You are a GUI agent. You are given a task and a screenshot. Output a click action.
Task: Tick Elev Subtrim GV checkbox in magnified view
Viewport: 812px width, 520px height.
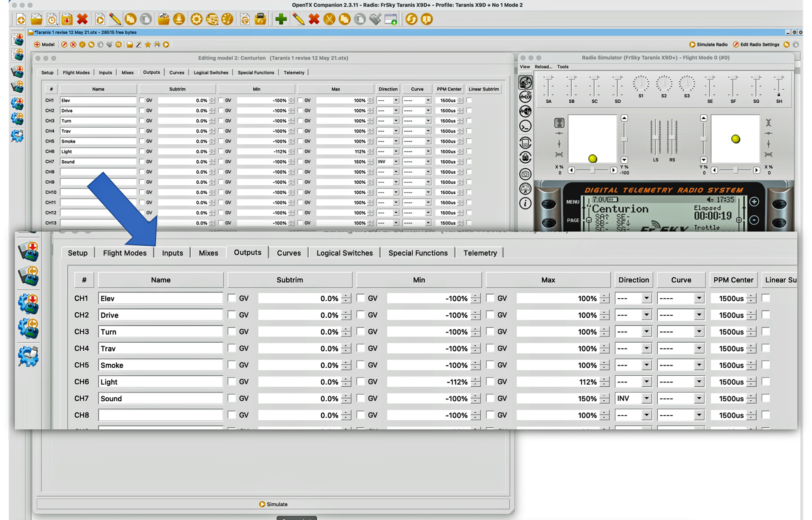(231, 298)
